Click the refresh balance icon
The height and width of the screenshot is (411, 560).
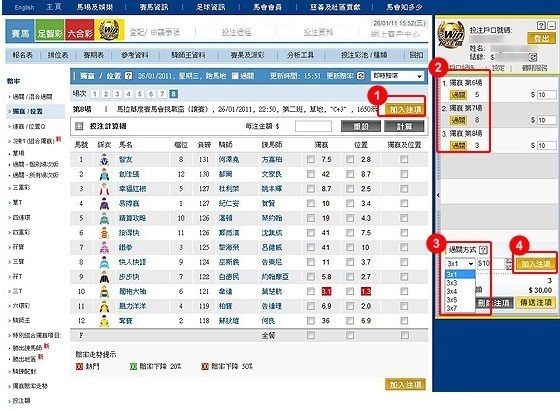pos(533,57)
